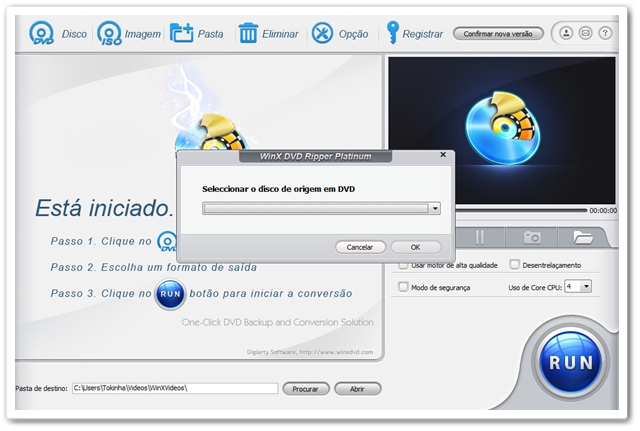Toggle the Desentrelaçamento checkbox
The height and width of the screenshot is (431, 640).
tap(514, 264)
